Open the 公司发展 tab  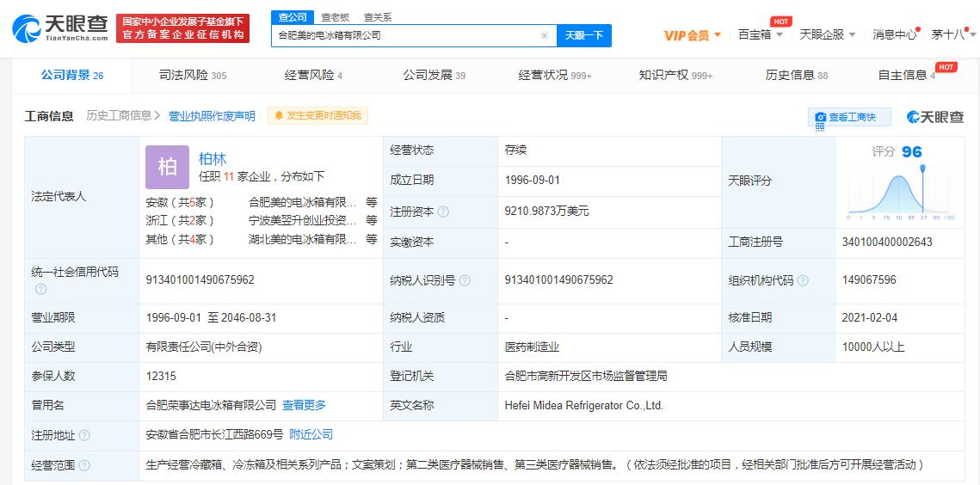434,76
